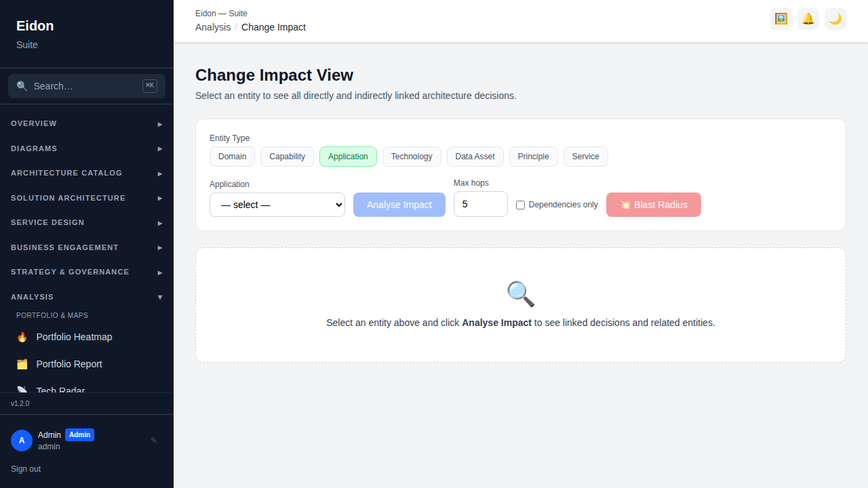
Task: Focus the sidebar Search field
Action: (x=87, y=86)
